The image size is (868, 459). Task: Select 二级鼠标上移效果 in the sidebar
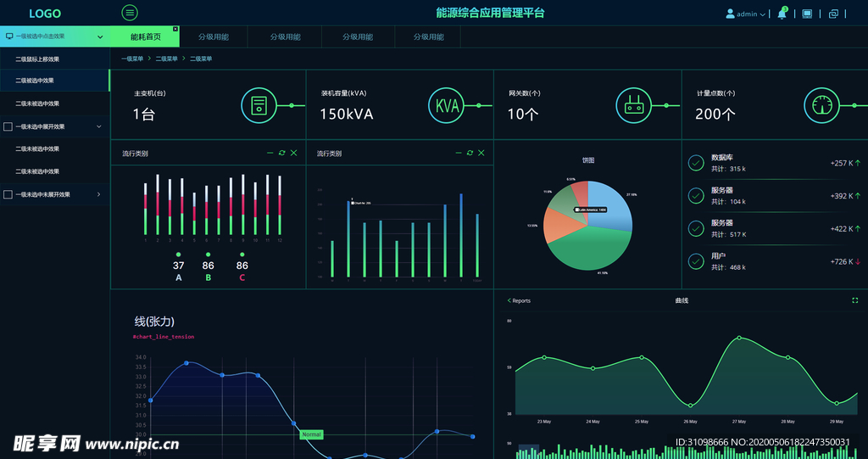coord(37,59)
